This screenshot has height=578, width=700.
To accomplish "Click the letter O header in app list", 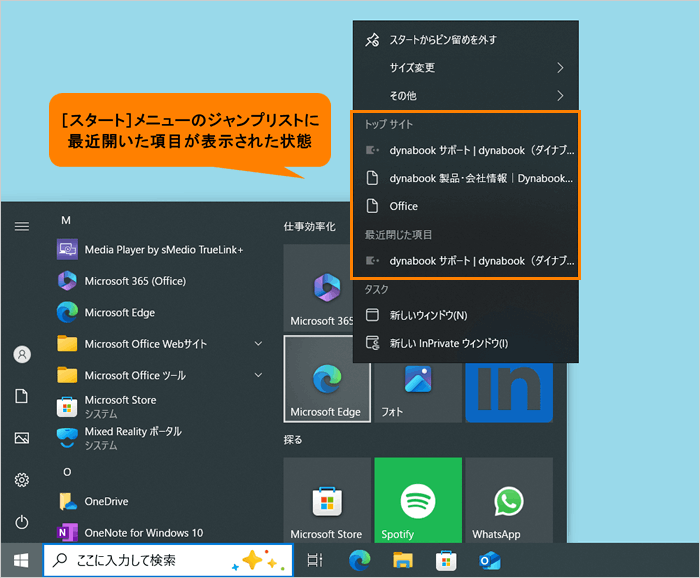I will tap(67, 472).
